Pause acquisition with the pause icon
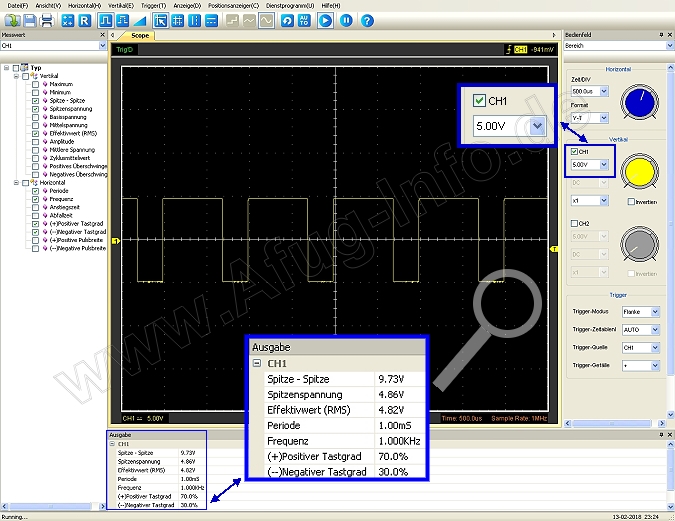 coord(346,20)
